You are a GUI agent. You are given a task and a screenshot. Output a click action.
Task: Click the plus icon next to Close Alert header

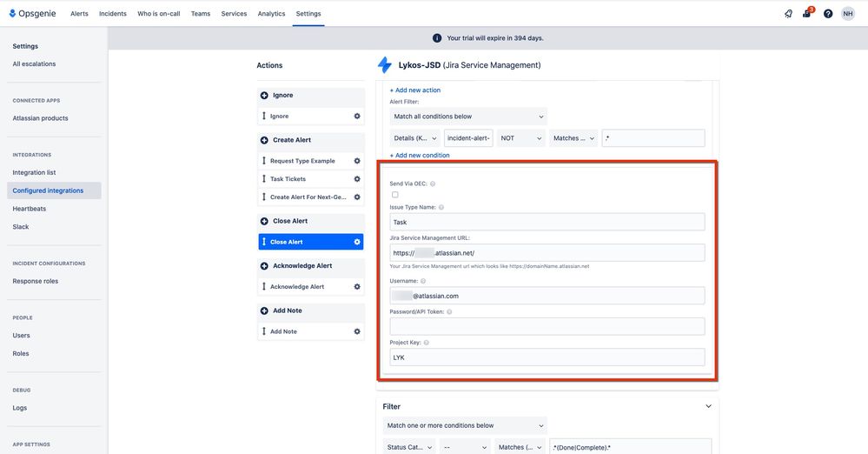264,221
